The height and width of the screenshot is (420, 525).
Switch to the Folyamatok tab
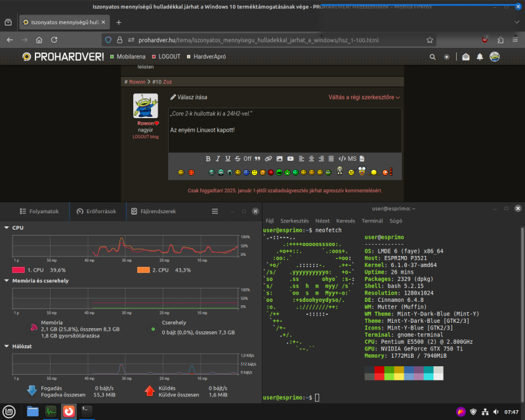pyautogui.click(x=39, y=211)
